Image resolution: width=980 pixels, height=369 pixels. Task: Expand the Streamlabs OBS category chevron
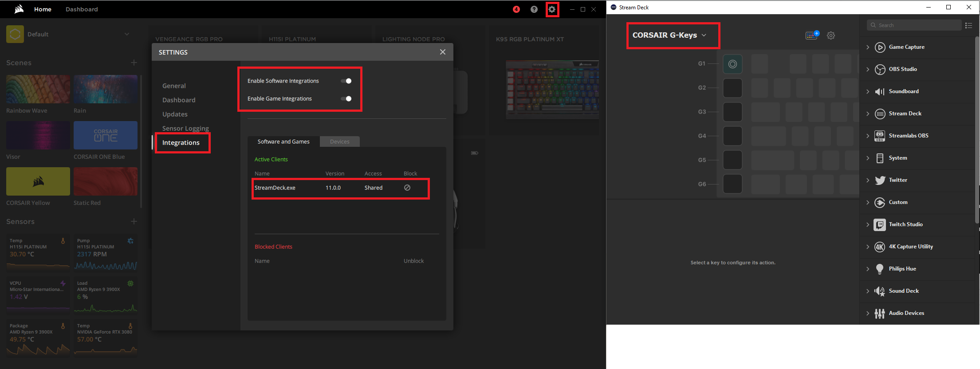point(868,136)
